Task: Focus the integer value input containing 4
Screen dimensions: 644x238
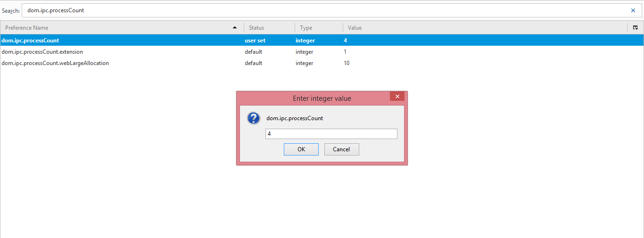Action: [x=331, y=134]
